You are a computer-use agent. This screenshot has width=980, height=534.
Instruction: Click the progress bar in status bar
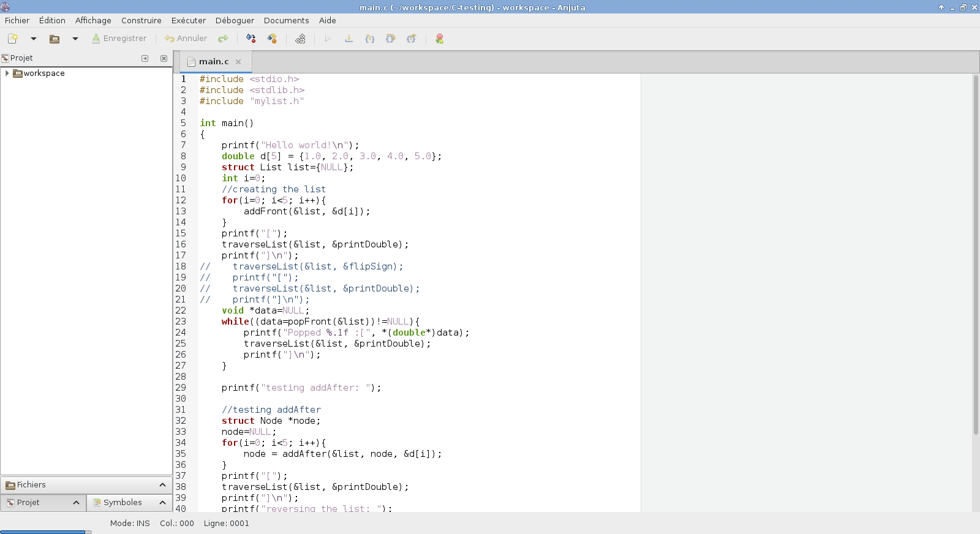(46, 532)
